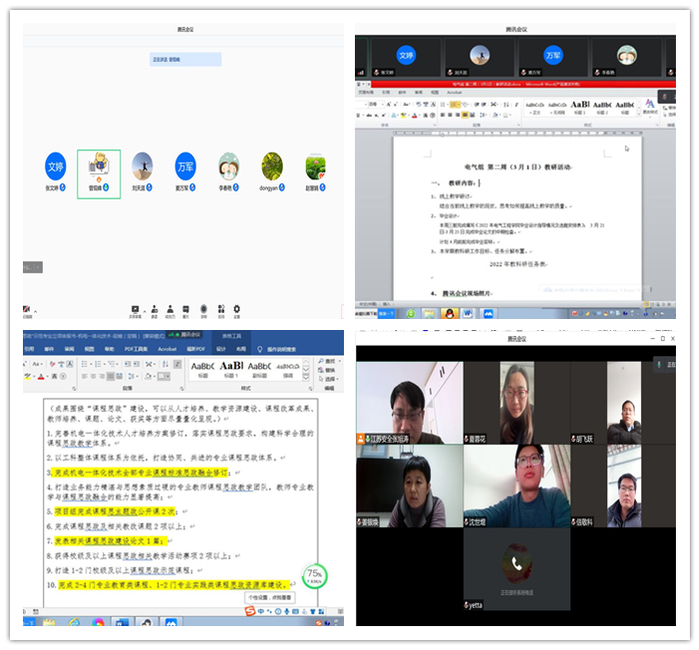Expand the arrow next to the video icon

pyautogui.click(x=36, y=311)
